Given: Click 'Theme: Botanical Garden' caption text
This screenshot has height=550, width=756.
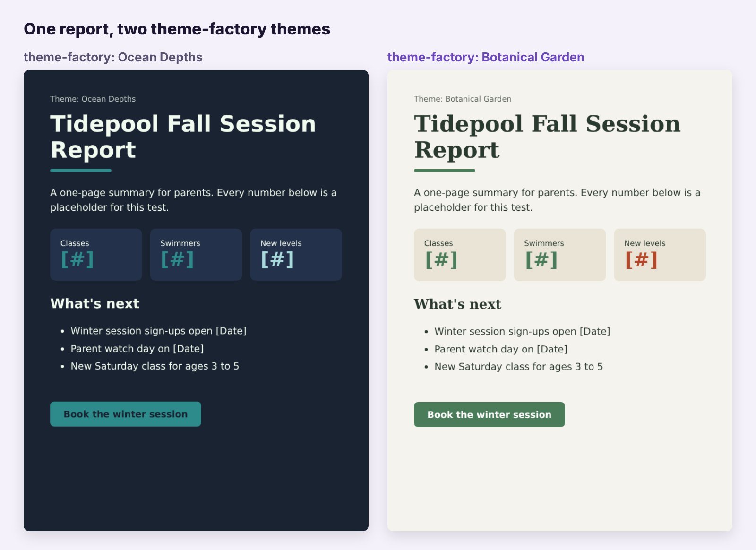Looking at the screenshot, I should (x=463, y=99).
